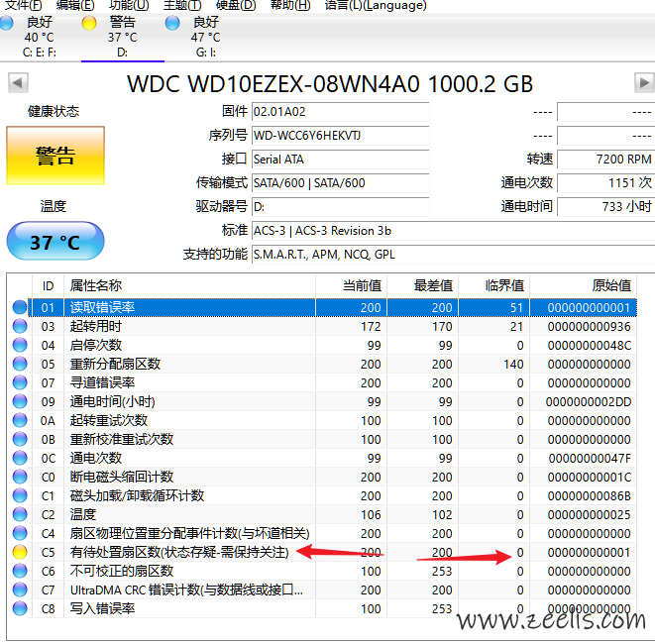Click the rotation speed value 7200 RPM

(605, 160)
